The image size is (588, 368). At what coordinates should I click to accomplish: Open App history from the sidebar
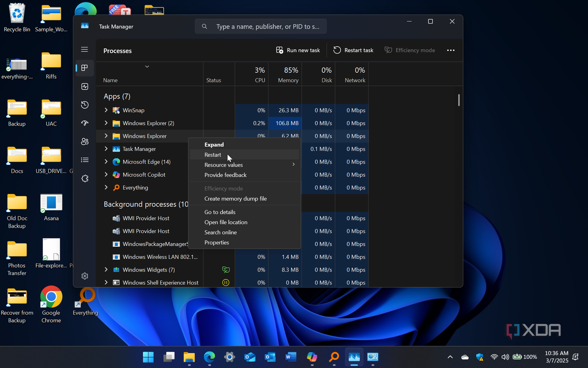84,105
